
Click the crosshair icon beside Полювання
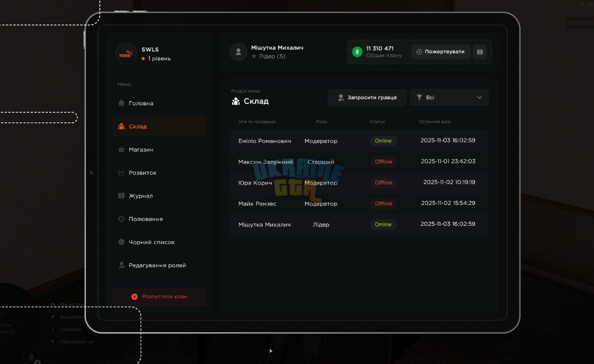(x=122, y=219)
